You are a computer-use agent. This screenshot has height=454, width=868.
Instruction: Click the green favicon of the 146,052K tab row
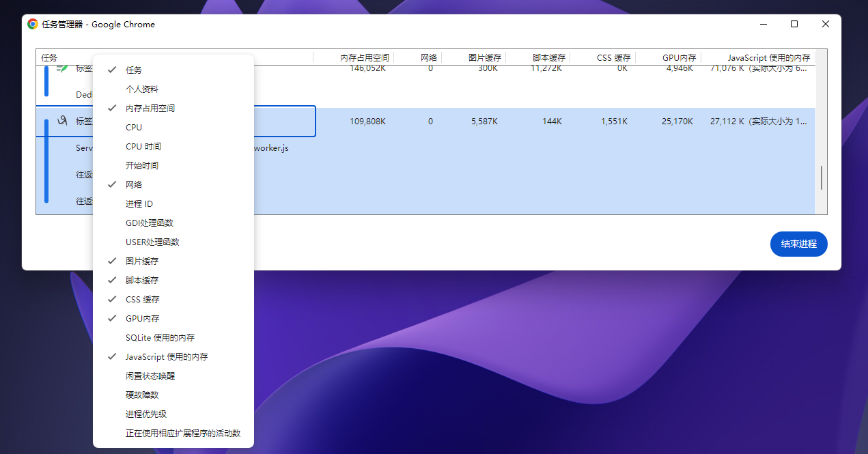pyautogui.click(x=63, y=68)
